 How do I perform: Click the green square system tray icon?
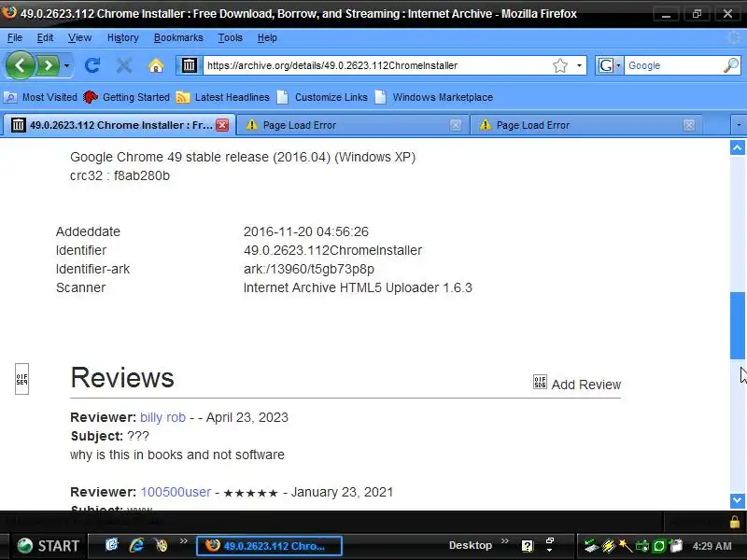point(659,546)
